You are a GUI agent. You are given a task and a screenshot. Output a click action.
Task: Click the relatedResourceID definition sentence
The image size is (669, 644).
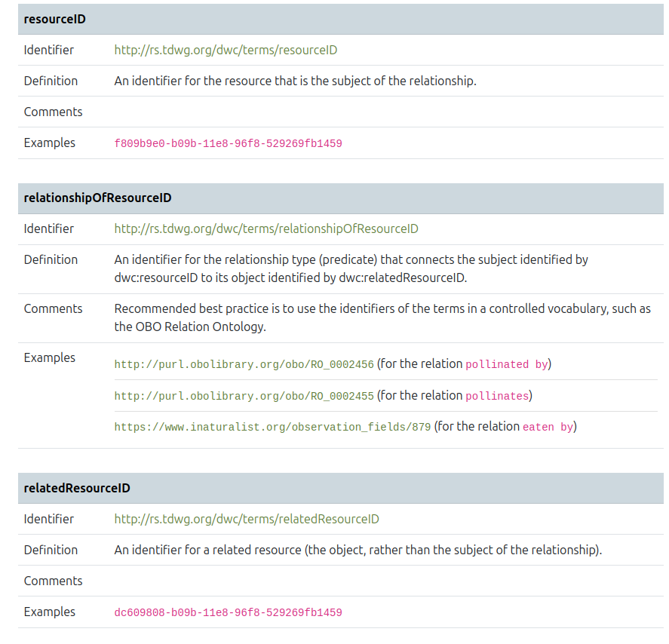pyautogui.click(x=358, y=550)
